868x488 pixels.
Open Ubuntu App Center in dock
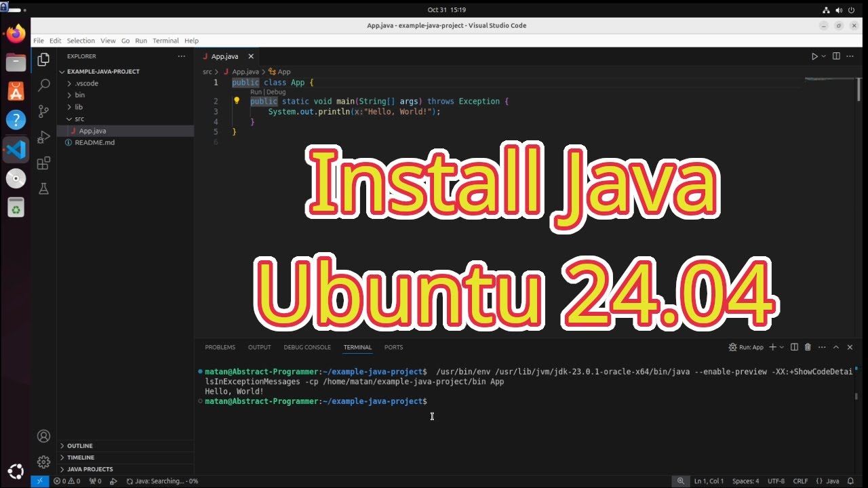pos(16,91)
